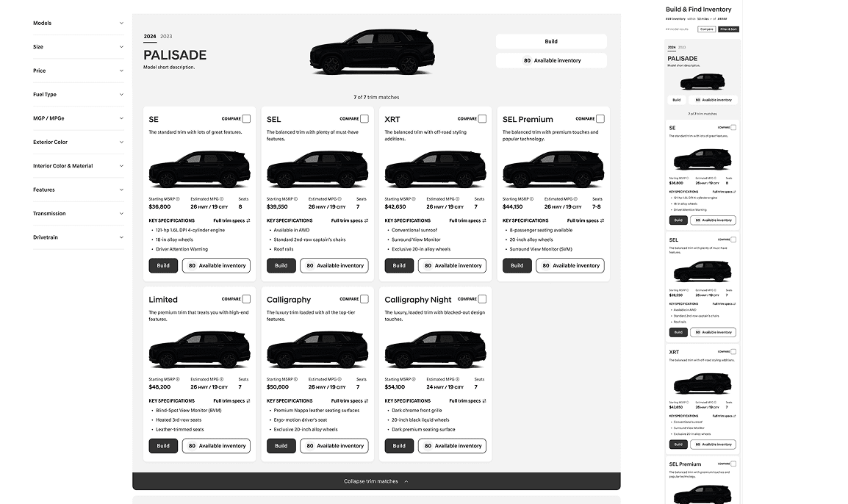Image resolution: width=848 pixels, height=504 pixels.
Task: Click Full trim specs swap icon on Calligraphy Night card
Action: pos(484,400)
